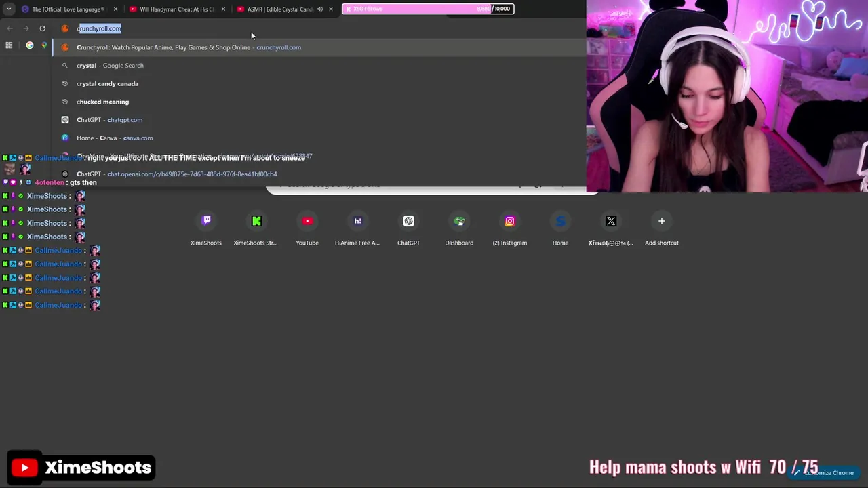The height and width of the screenshot is (488, 868).
Task: Open the Google Maps bookmark icon
Action: (x=44, y=45)
